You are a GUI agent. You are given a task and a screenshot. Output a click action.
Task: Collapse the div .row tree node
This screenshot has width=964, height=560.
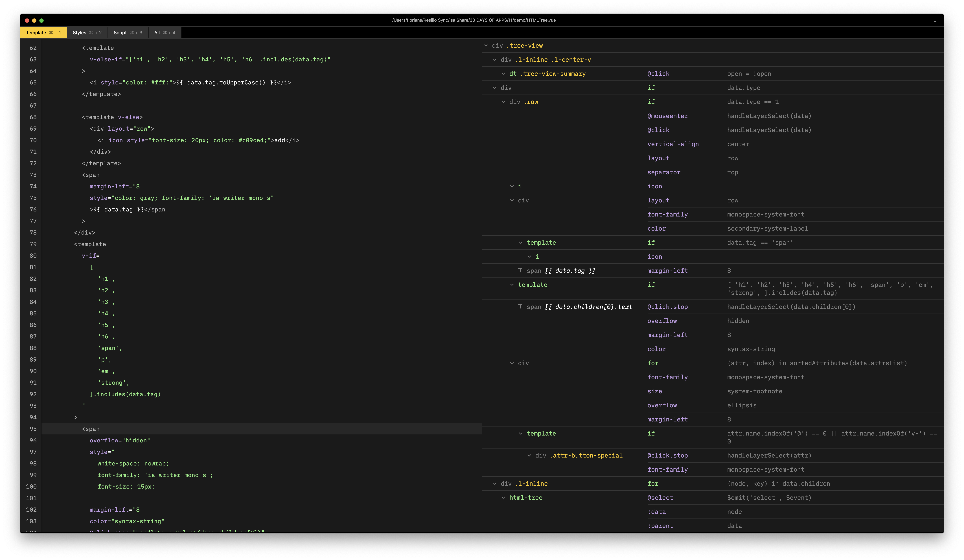(503, 102)
